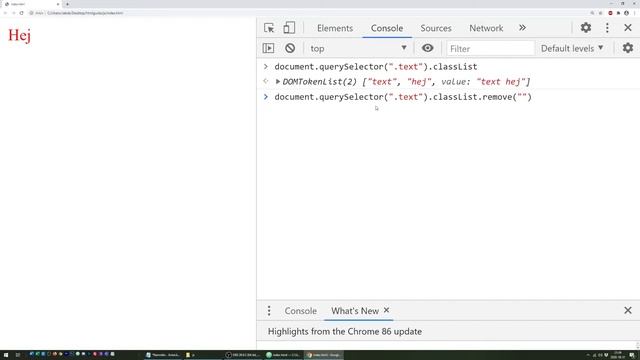Screen dimensions: 640x360
Task: Toggle the device toolbar icon
Action: (x=289, y=28)
